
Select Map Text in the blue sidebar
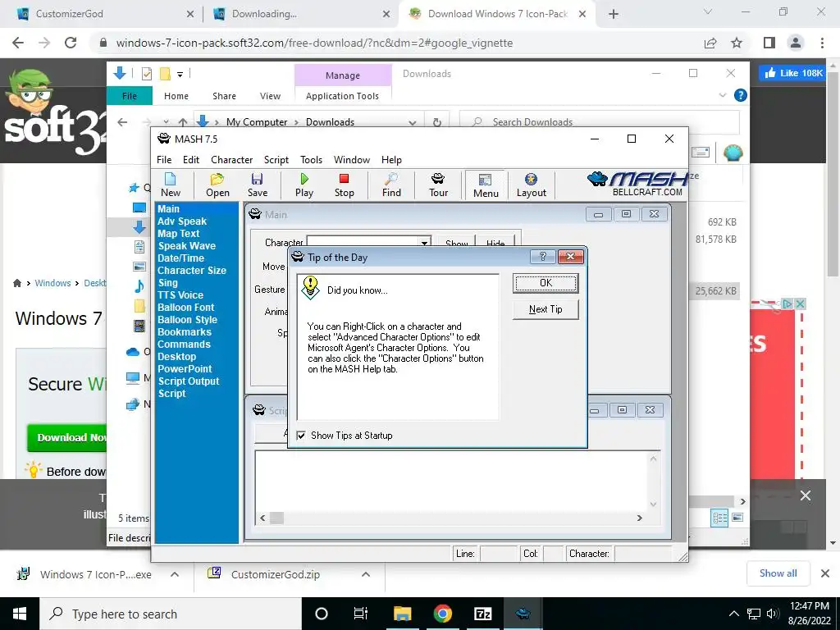coord(178,234)
